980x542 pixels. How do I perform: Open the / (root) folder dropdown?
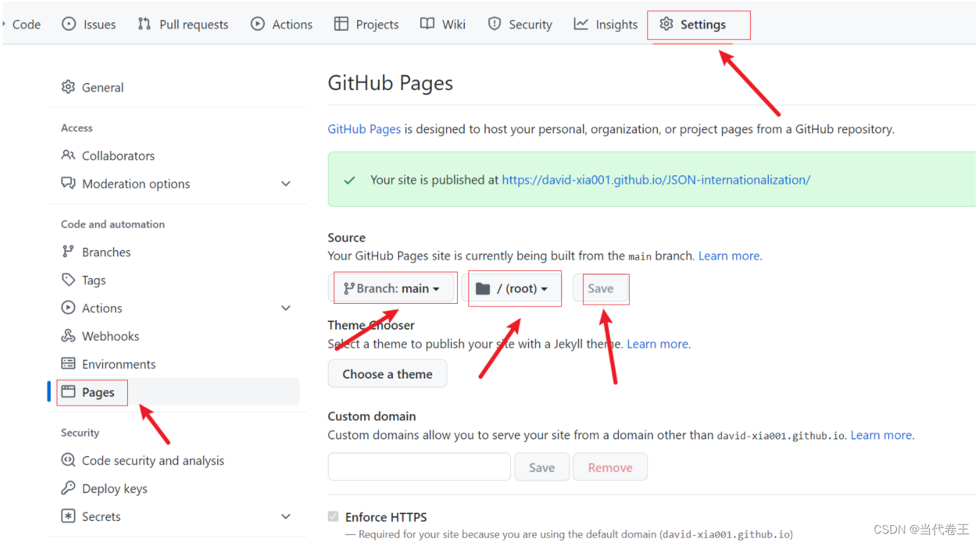pos(512,288)
